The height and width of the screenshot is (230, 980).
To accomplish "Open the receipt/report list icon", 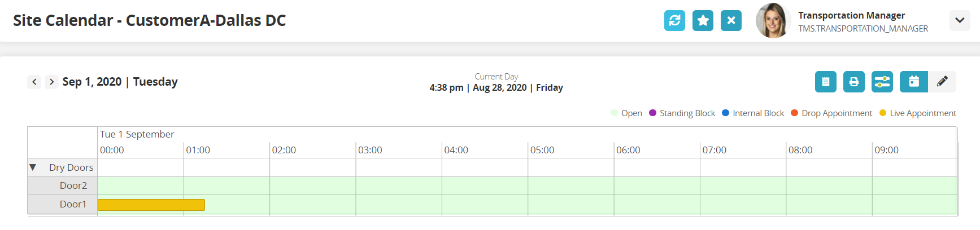I will (825, 82).
